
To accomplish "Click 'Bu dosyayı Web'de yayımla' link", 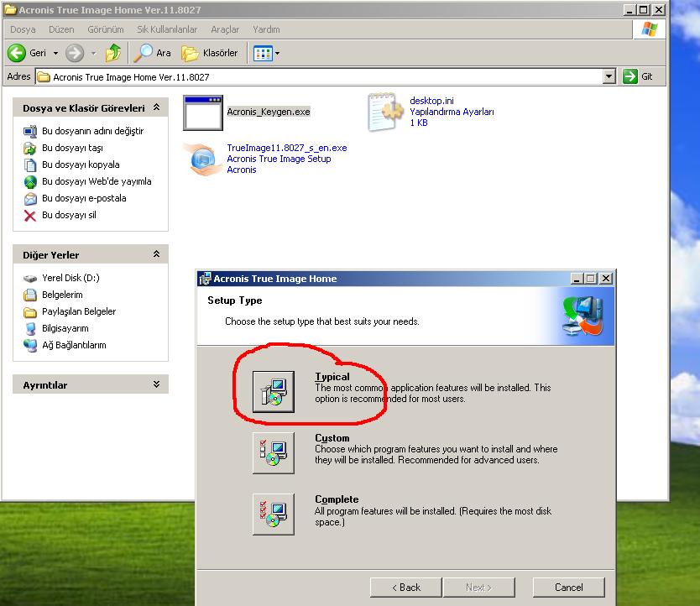I will click(97, 181).
